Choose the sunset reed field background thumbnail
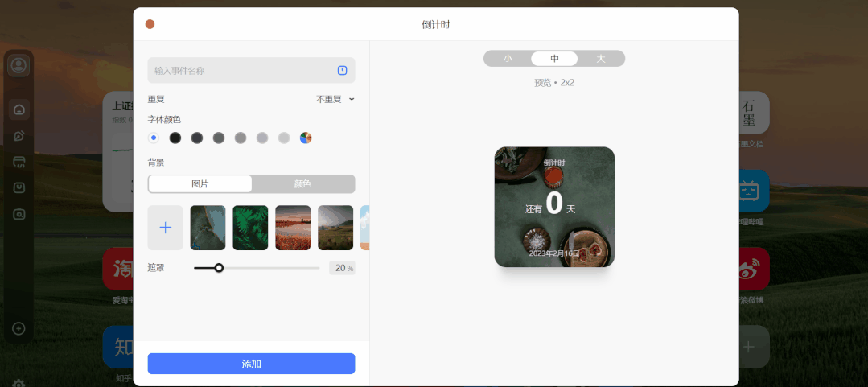 click(293, 228)
